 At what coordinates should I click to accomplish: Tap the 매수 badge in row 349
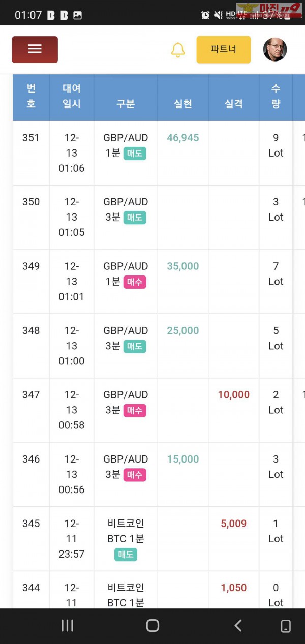135,282
